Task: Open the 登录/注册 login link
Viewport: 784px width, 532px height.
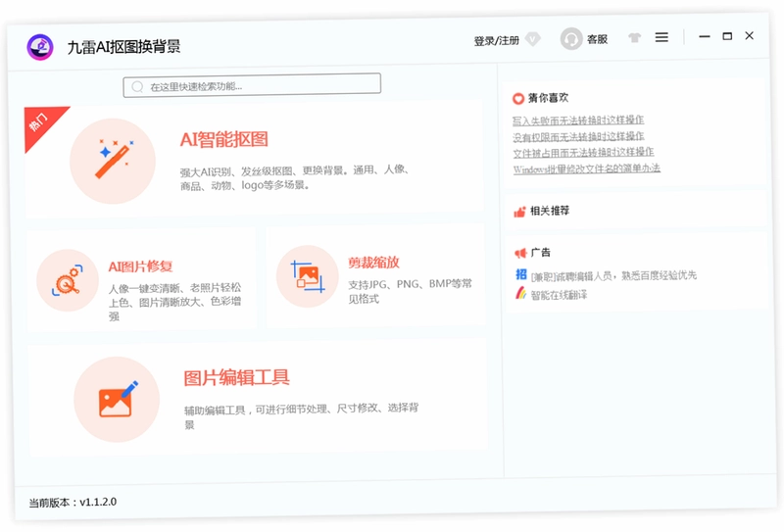Action: (497, 40)
